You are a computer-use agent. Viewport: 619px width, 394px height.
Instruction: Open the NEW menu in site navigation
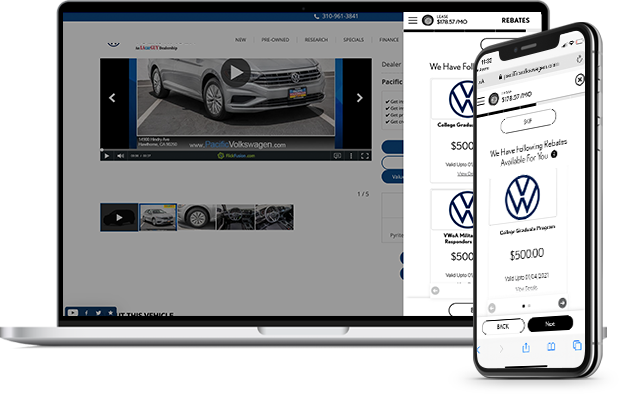tap(240, 40)
